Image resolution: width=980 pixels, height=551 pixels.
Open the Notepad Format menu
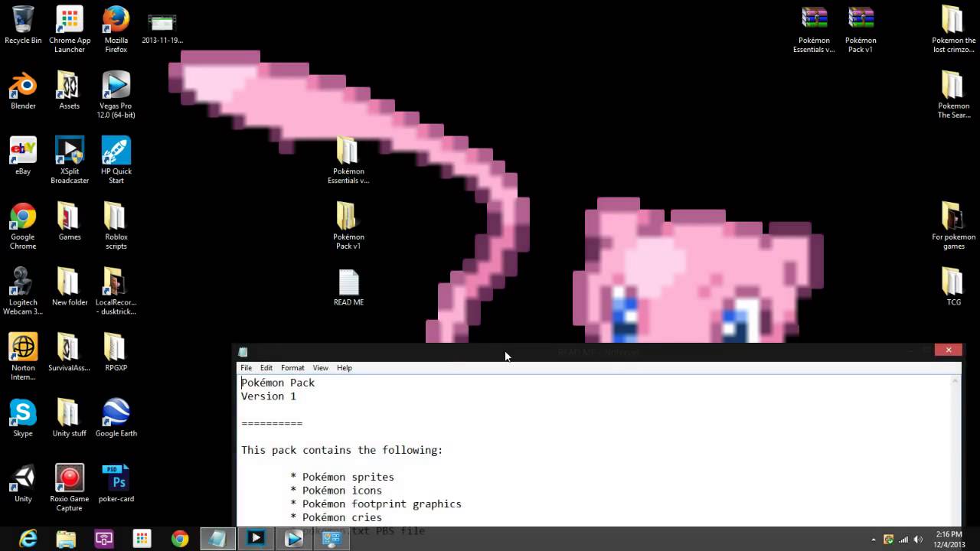292,368
